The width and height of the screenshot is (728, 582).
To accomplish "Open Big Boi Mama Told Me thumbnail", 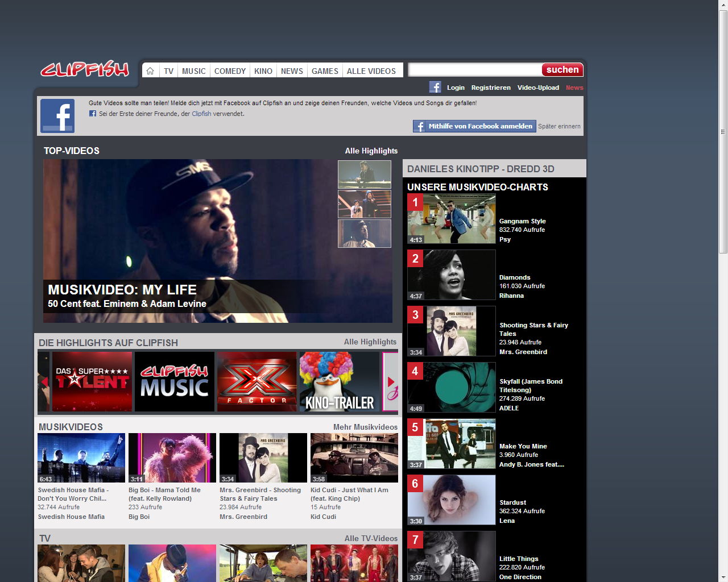I will 172,458.
